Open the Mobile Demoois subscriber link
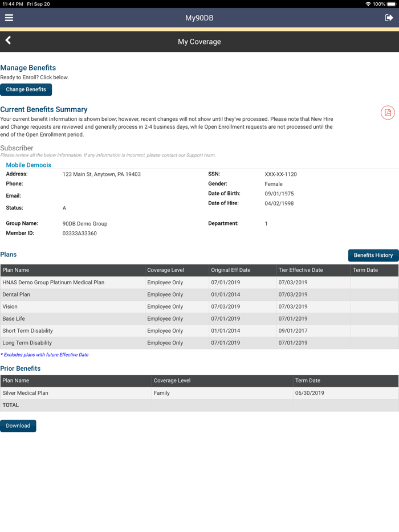Screen dimensions: 399x532 click(28, 165)
